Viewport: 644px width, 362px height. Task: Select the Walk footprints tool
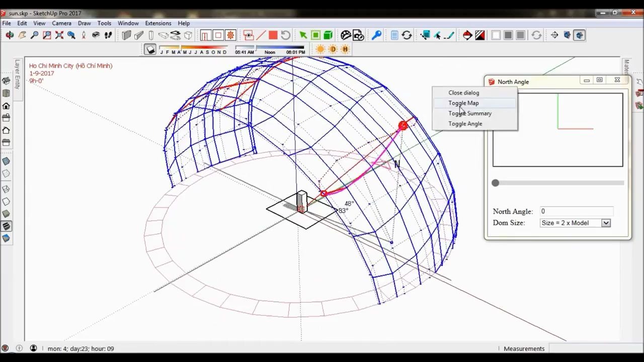[x=108, y=35]
